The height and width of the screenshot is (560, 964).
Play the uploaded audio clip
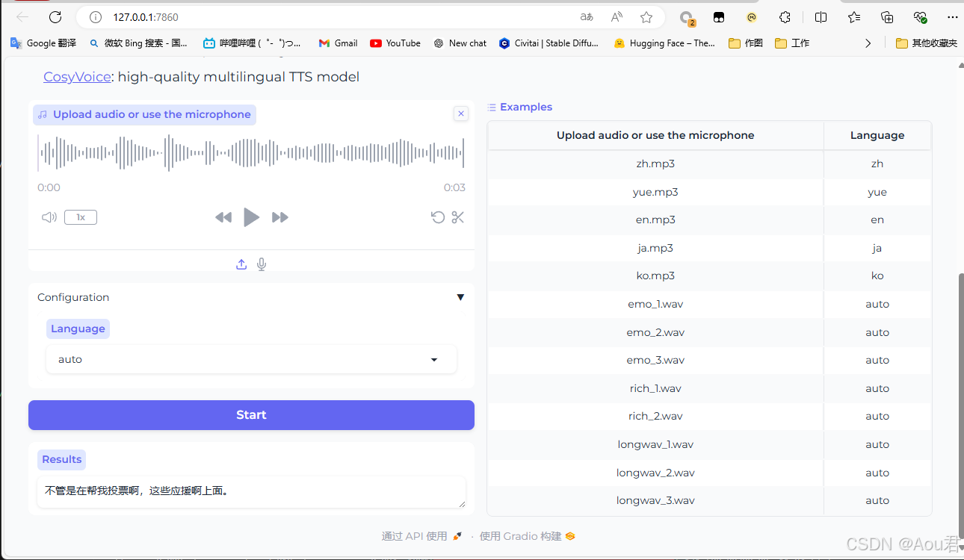[x=252, y=217]
